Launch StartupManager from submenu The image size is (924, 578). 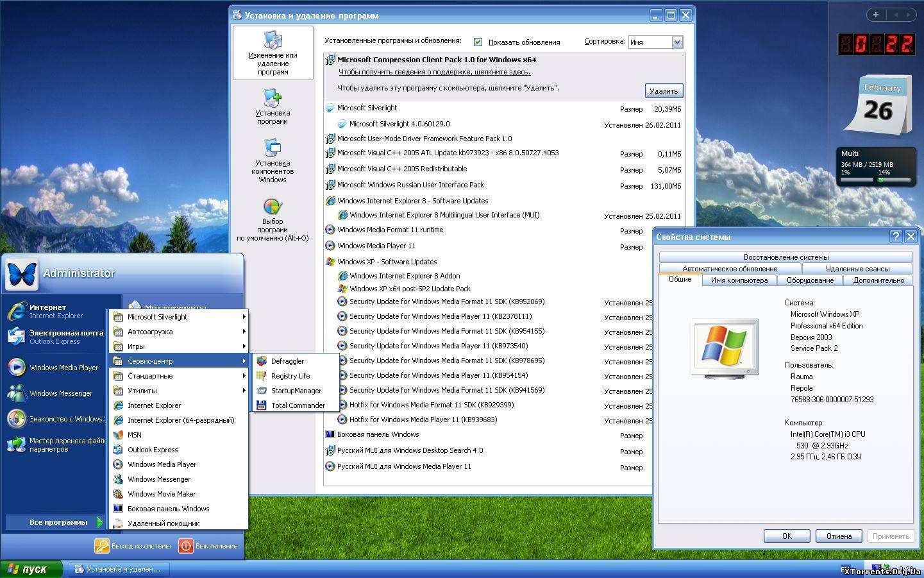tap(295, 391)
